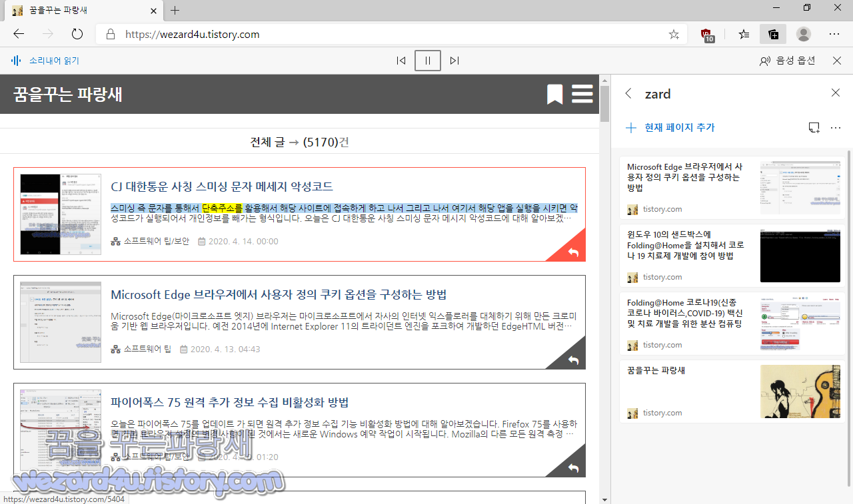Add a note to collection
Viewport: 853px width, 504px height.
tap(814, 127)
